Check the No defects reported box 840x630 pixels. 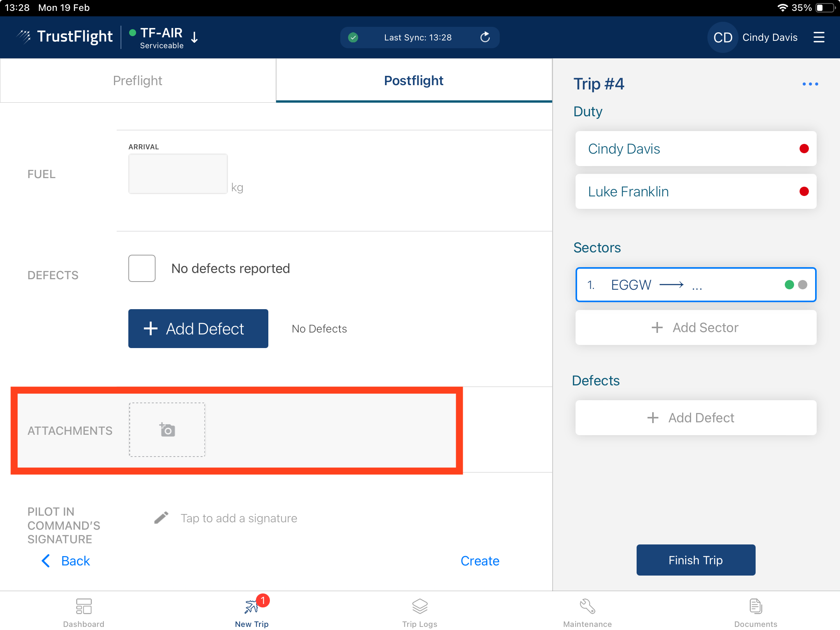click(142, 268)
